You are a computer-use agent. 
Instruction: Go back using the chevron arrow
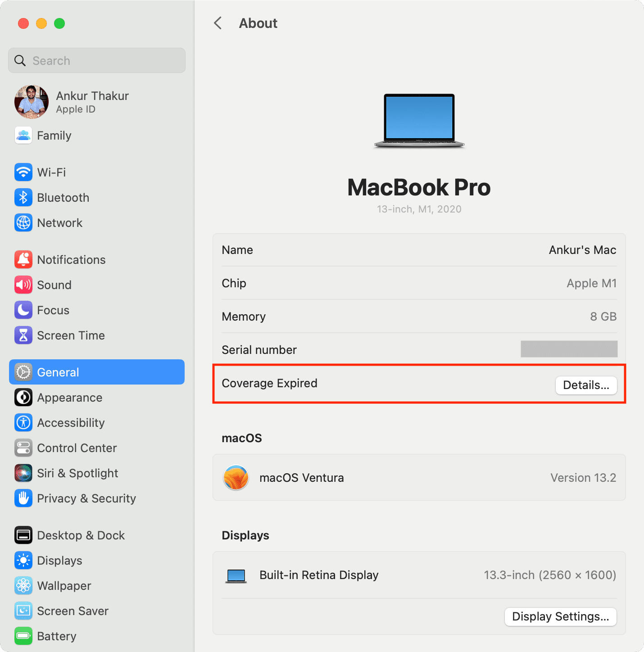[x=218, y=23]
